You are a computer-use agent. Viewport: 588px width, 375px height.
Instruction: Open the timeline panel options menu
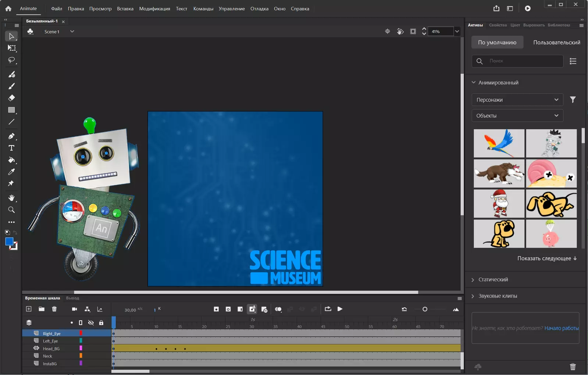click(459, 298)
